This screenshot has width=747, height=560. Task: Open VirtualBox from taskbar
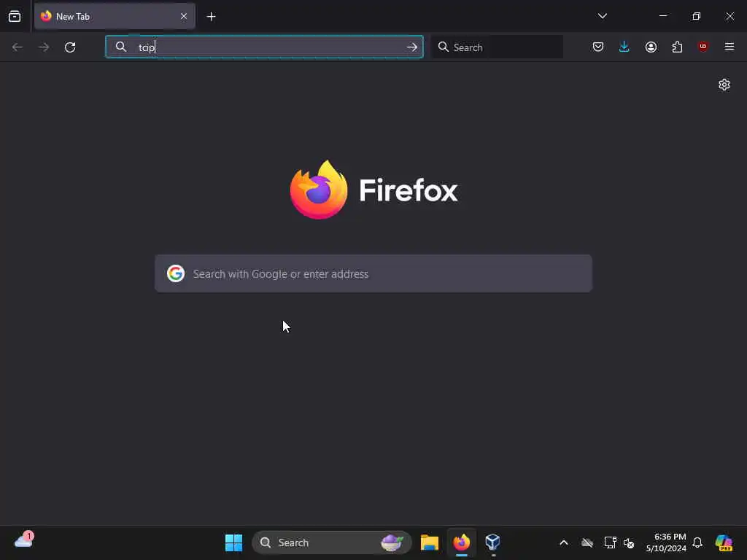point(492,542)
